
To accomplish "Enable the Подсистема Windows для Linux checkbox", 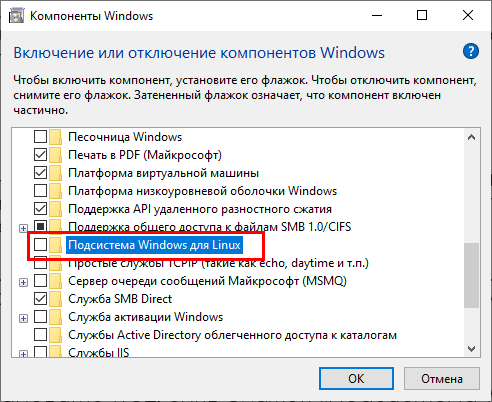I will [x=40, y=245].
